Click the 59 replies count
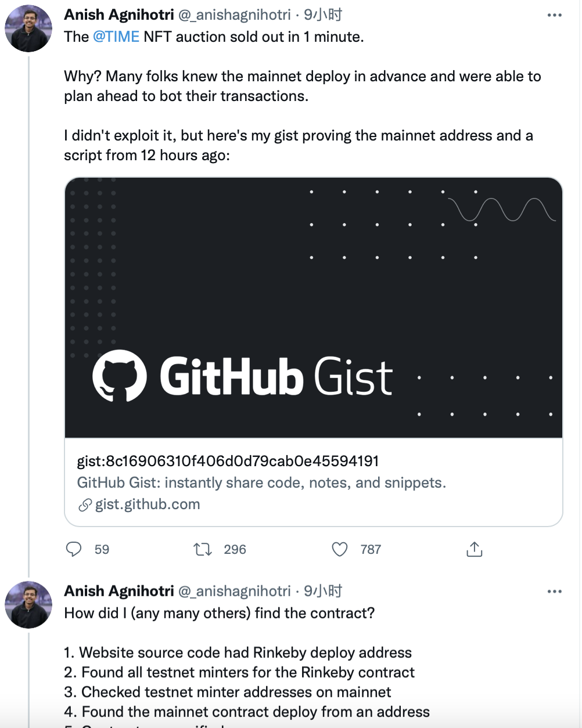The image size is (582, 728). pyautogui.click(x=102, y=549)
